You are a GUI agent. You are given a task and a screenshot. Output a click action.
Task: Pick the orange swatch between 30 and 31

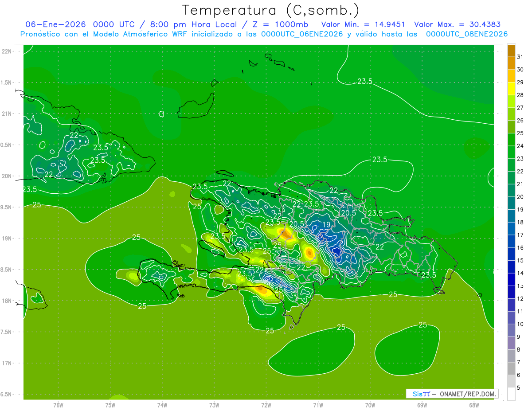511,63
